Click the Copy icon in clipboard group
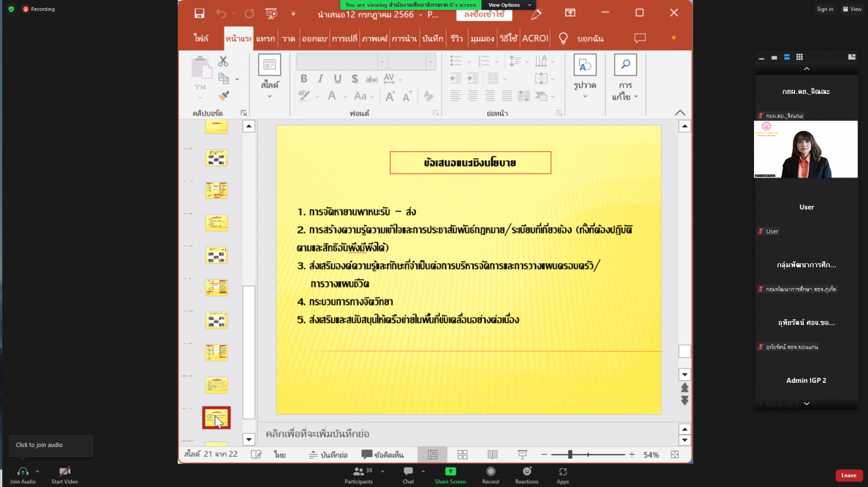 pos(223,78)
